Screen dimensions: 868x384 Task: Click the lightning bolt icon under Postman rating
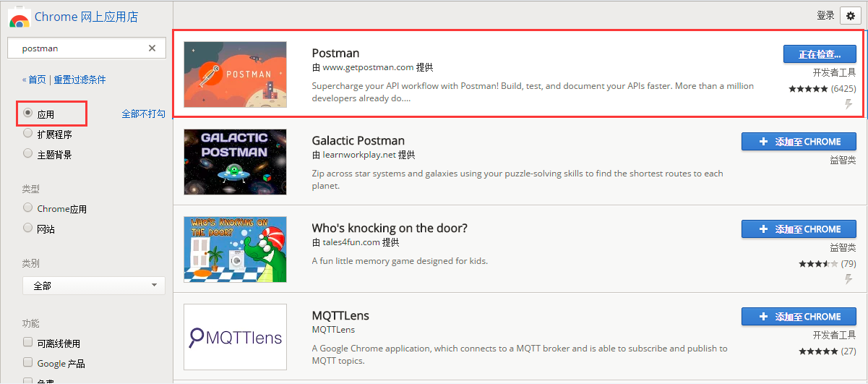coord(849,104)
